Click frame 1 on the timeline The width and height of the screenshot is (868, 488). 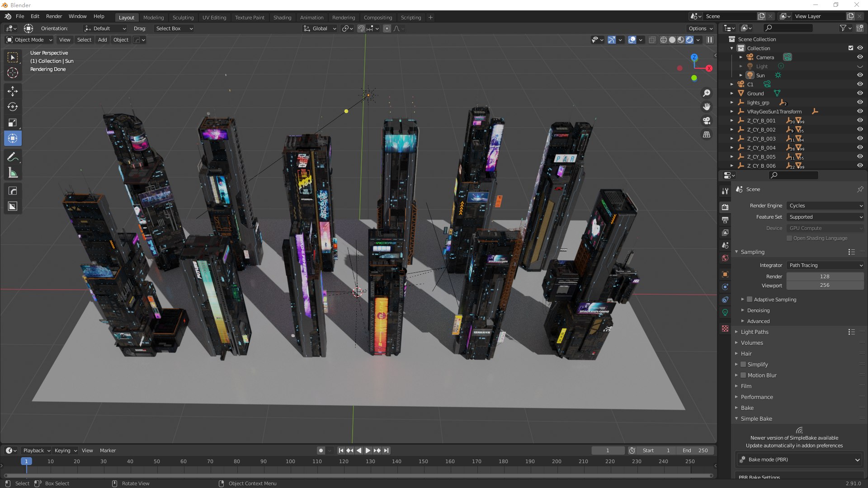tap(25, 461)
